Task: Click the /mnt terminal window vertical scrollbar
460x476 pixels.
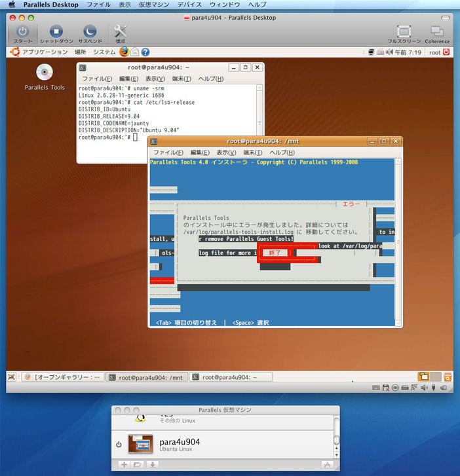Action: point(398,242)
